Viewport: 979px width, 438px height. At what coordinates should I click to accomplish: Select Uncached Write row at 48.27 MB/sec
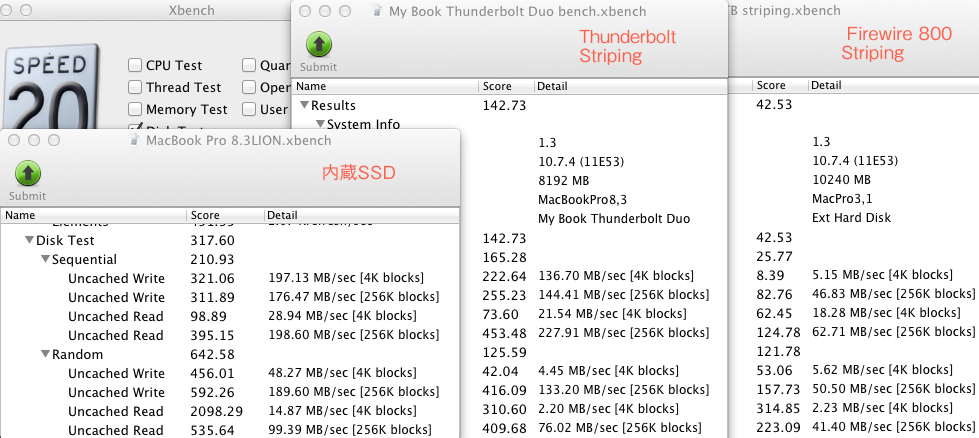(x=230, y=373)
